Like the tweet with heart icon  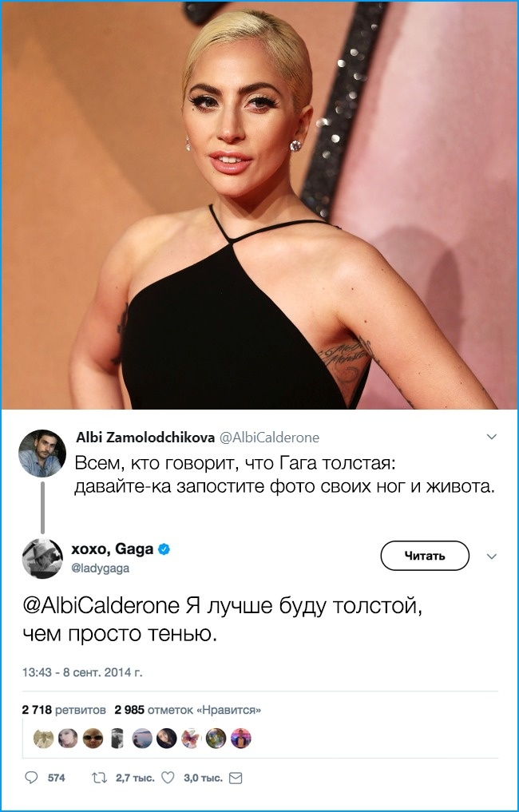click(168, 778)
